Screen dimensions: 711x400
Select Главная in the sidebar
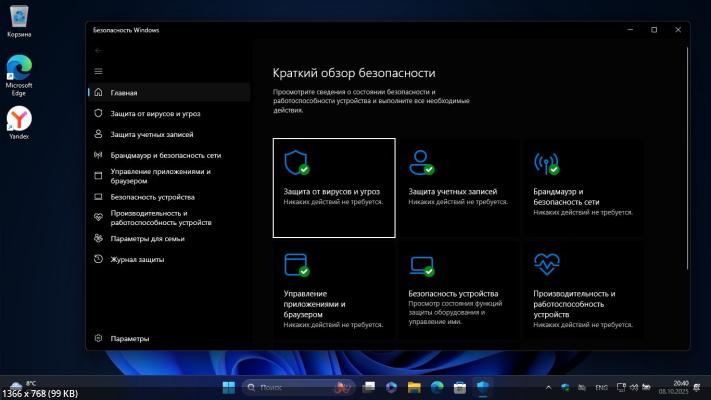coord(124,92)
